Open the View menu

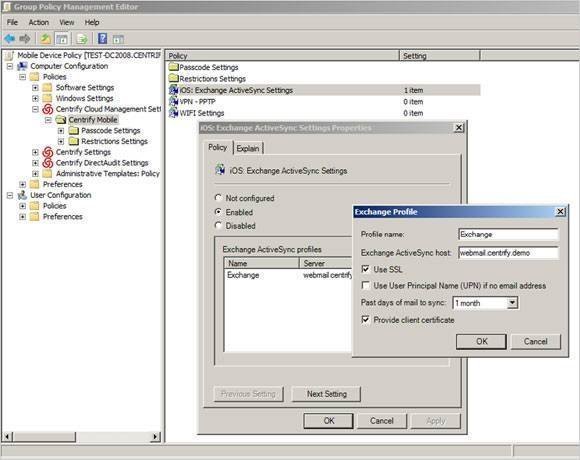[x=67, y=22]
